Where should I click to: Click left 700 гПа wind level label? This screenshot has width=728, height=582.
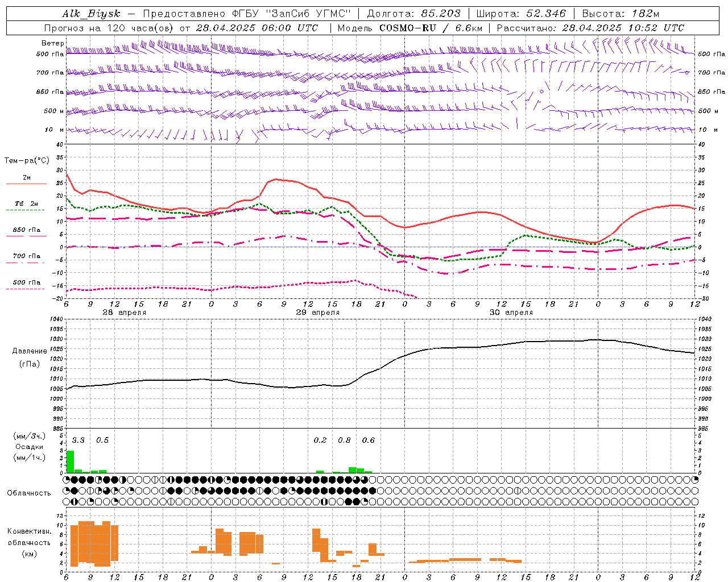50,73
